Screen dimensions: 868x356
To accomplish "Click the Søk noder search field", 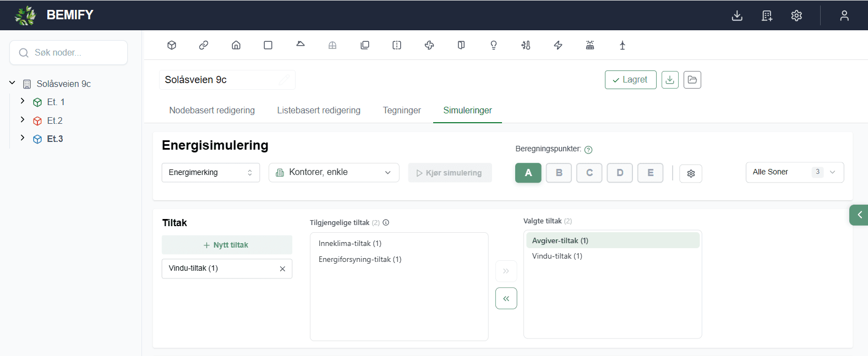I will click(x=69, y=53).
